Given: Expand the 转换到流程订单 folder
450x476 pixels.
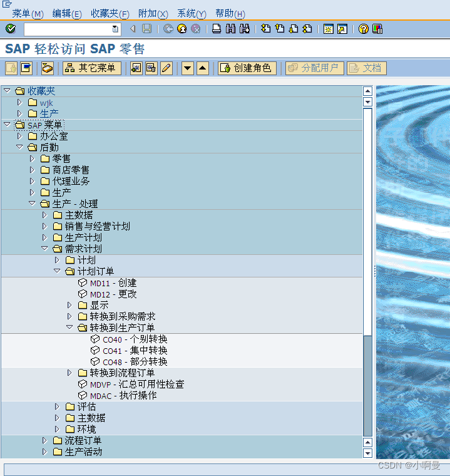Looking at the screenshot, I should point(69,373).
